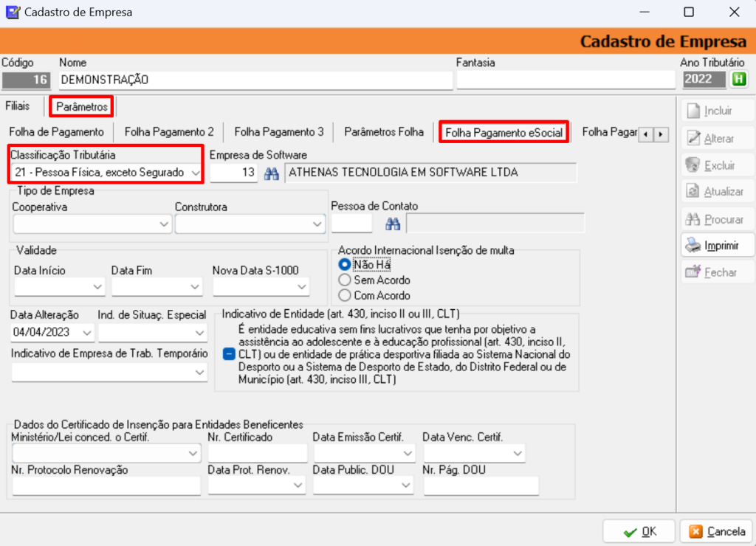The width and height of the screenshot is (756, 546).
Task: Open the Data Public. DOU dropdown
Action: [x=405, y=485]
